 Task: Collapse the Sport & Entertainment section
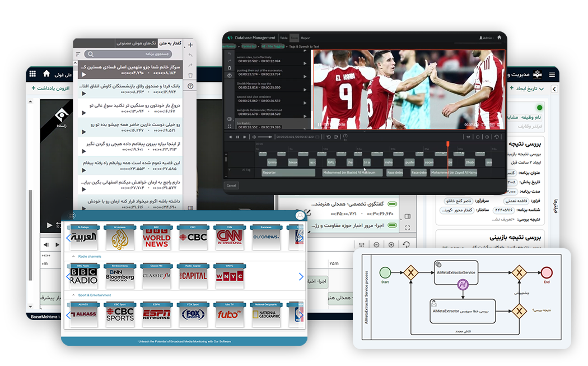coord(73,295)
